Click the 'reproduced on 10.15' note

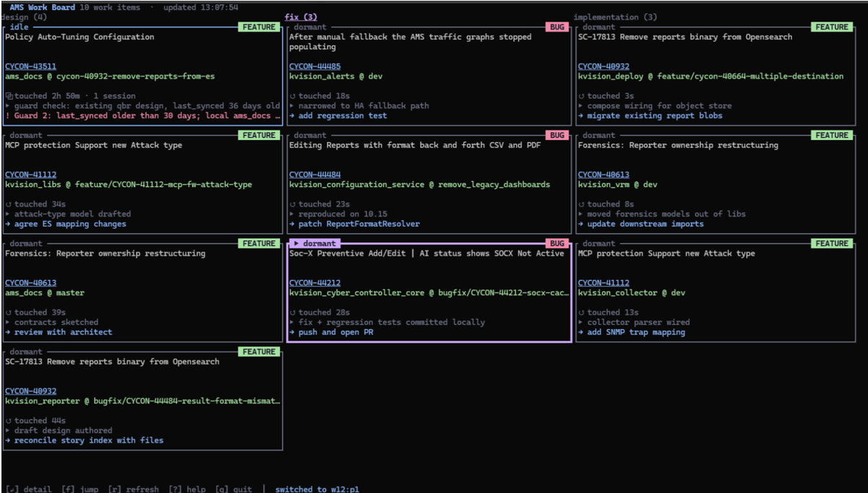coord(338,214)
